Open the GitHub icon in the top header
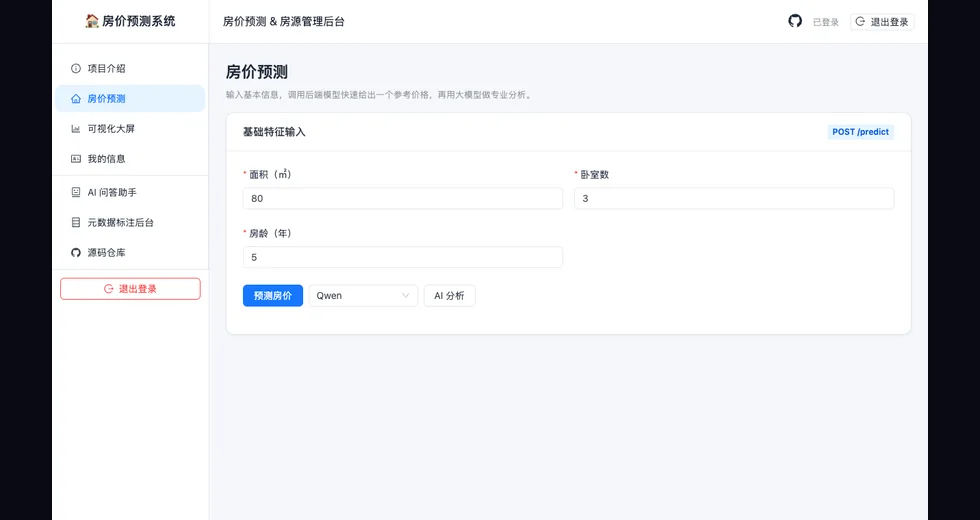The width and height of the screenshot is (980, 520). (x=794, y=21)
